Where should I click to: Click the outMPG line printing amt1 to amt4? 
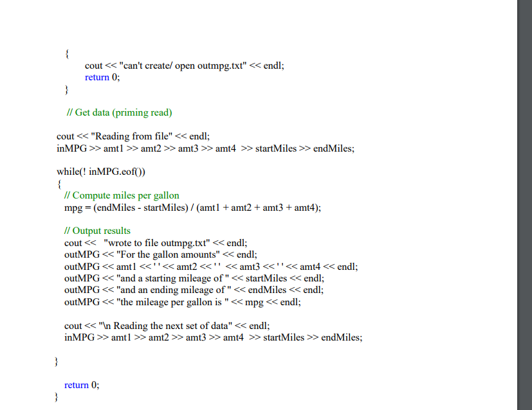(x=211, y=267)
